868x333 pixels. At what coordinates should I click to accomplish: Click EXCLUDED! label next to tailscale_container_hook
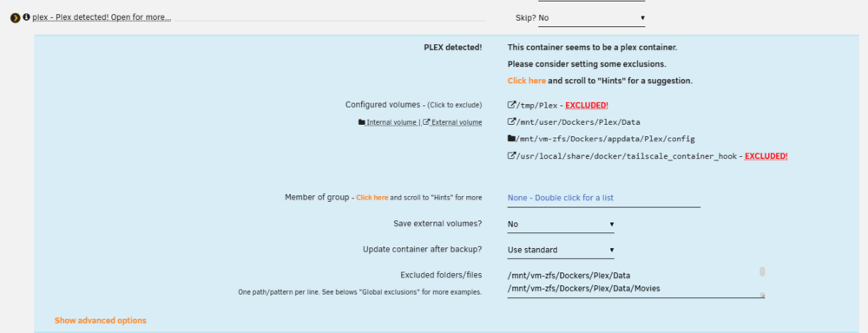coord(766,157)
